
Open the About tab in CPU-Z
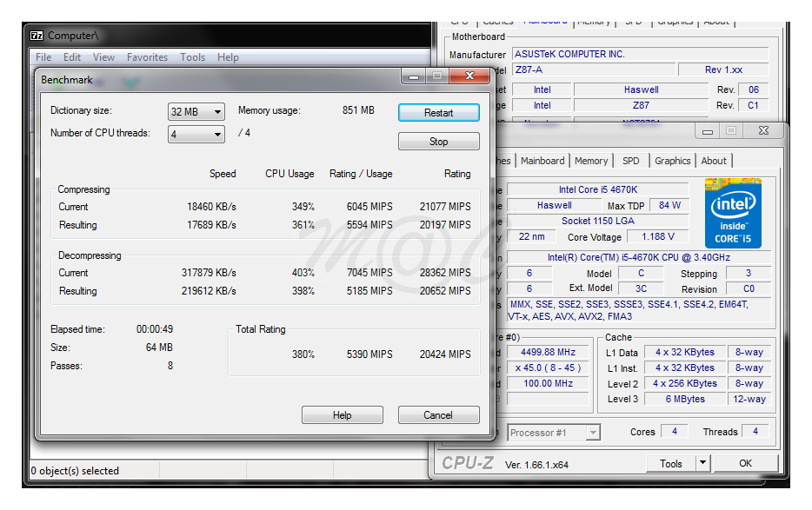pos(714,161)
